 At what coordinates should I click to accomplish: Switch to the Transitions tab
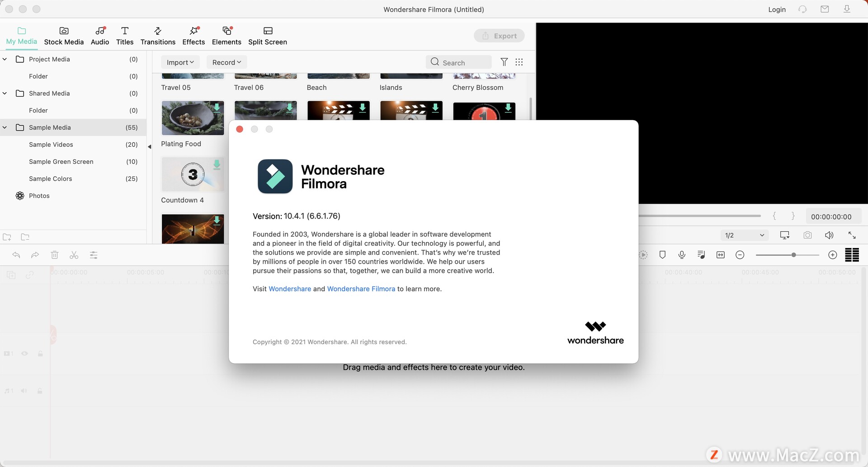tap(158, 36)
